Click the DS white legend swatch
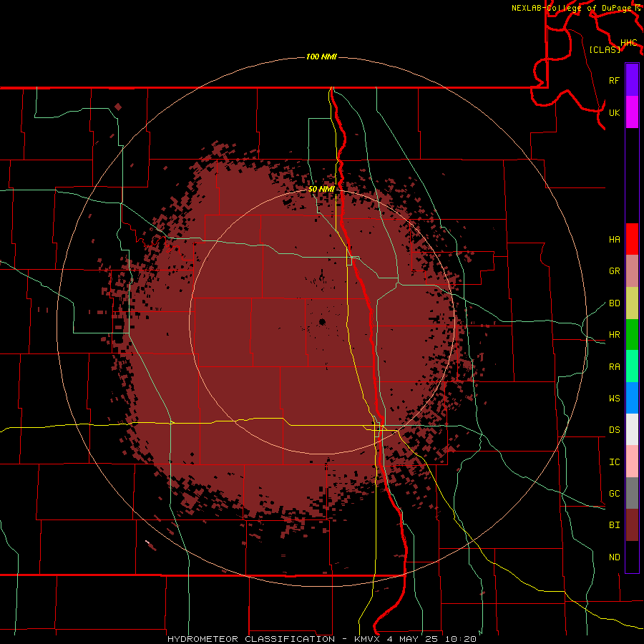 [x=632, y=429]
